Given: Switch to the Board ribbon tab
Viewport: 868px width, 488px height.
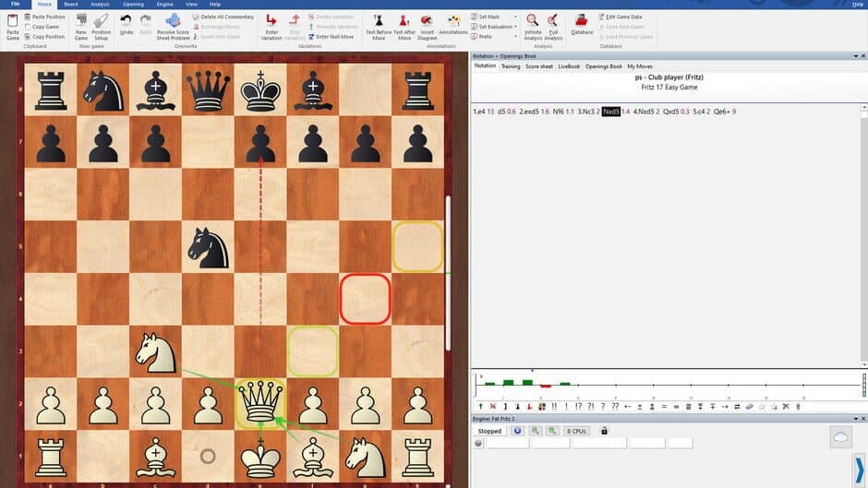Looking at the screenshot, I should 71,4.
